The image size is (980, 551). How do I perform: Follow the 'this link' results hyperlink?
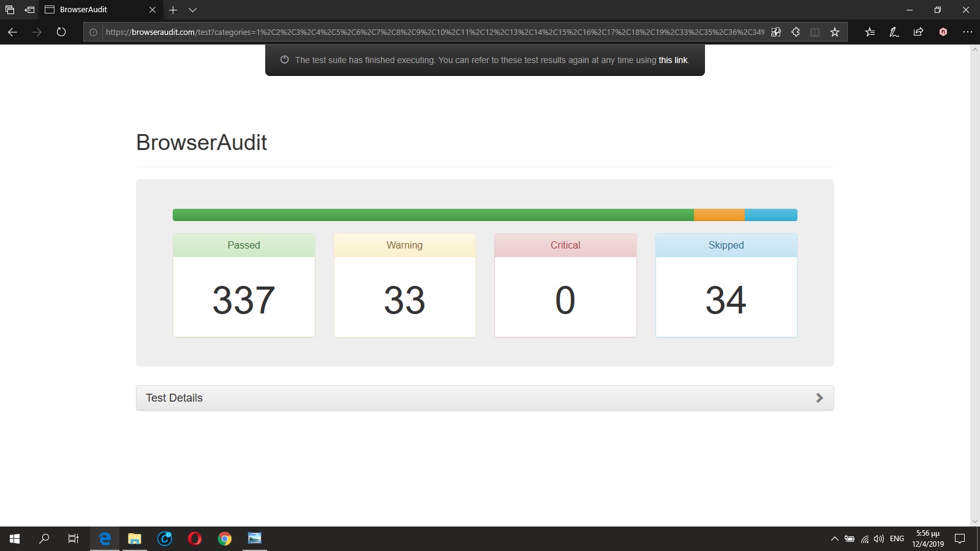coord(673,60)
